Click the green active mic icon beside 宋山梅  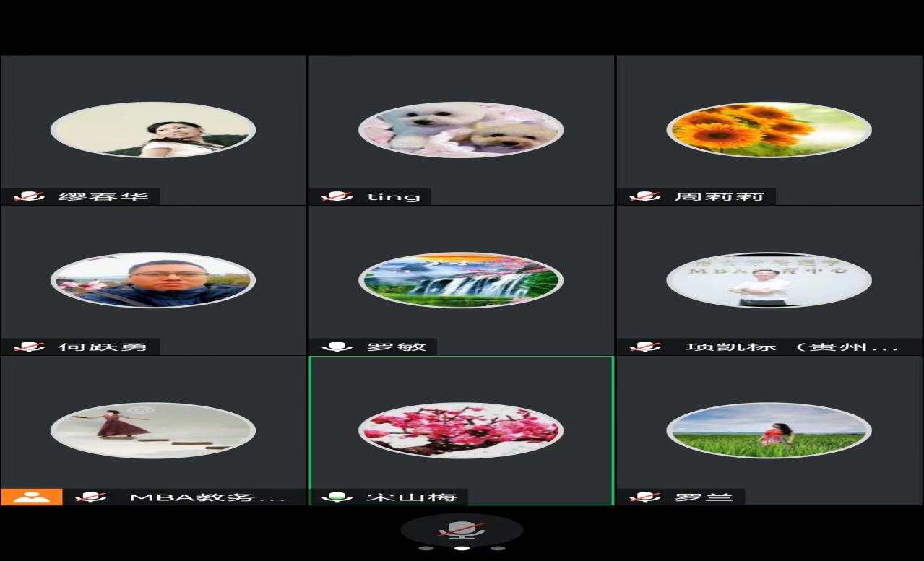point(337,497)
